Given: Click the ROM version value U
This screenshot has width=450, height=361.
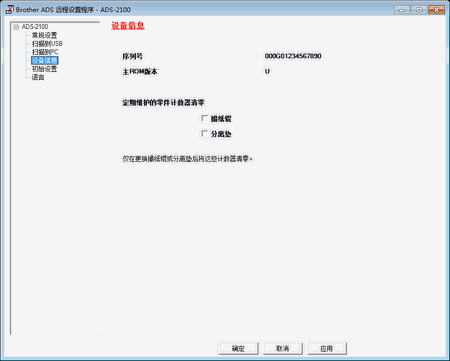Looking at the screenshot, I should pos(267,71).
